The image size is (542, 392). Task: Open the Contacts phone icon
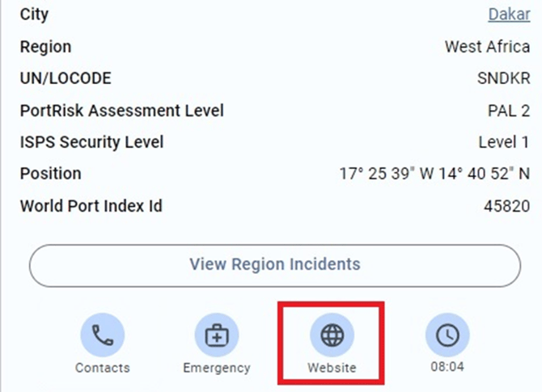click(x=102, y=335)
